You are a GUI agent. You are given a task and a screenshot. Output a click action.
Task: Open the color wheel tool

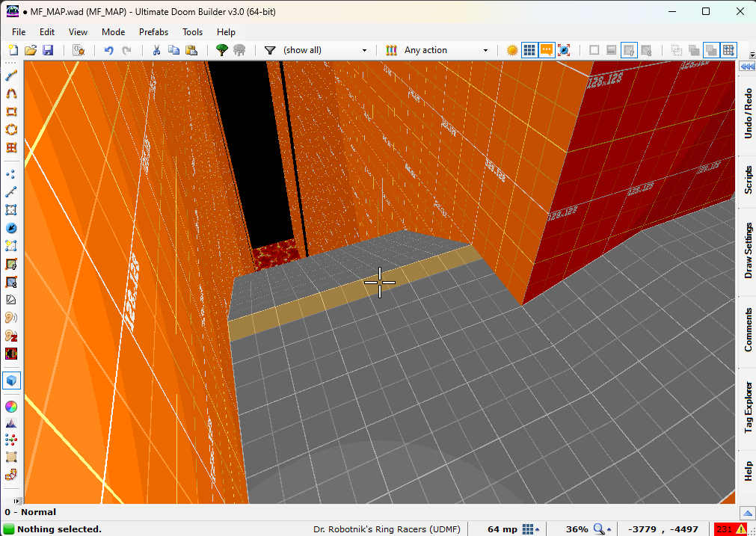click(11, 407)
